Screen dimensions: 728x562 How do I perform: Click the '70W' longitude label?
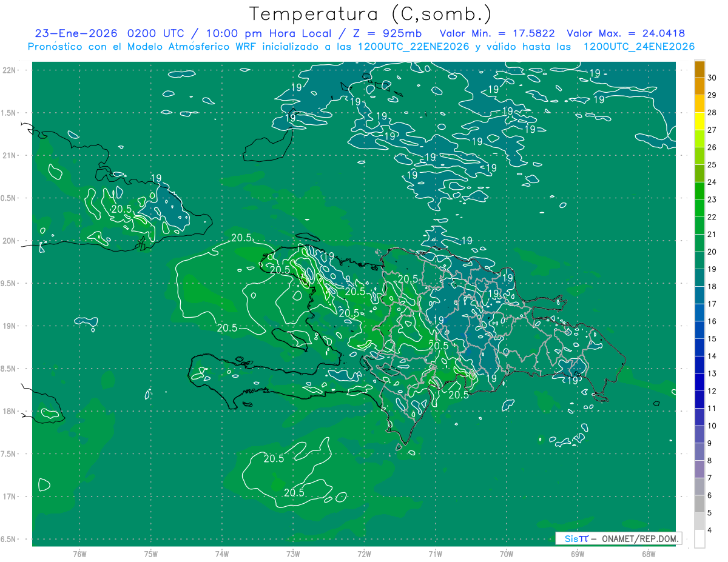tap(507, 554)
